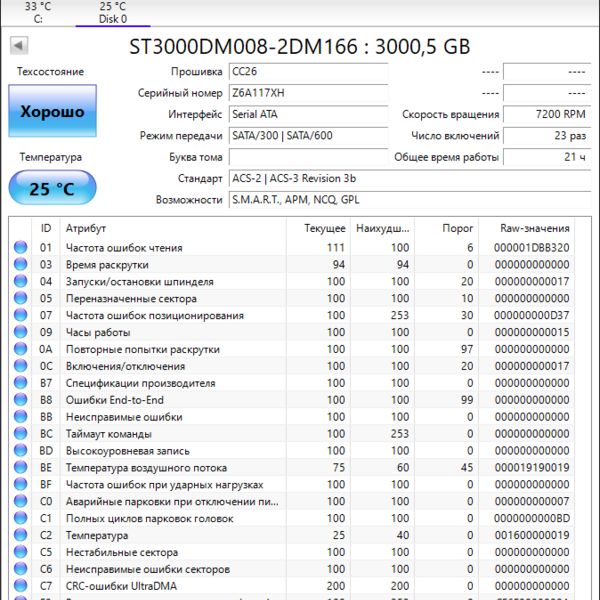Select the Повторные попытки раскрутки attribute text
This screenshot has width=600, height=600.
coord(143,349)
